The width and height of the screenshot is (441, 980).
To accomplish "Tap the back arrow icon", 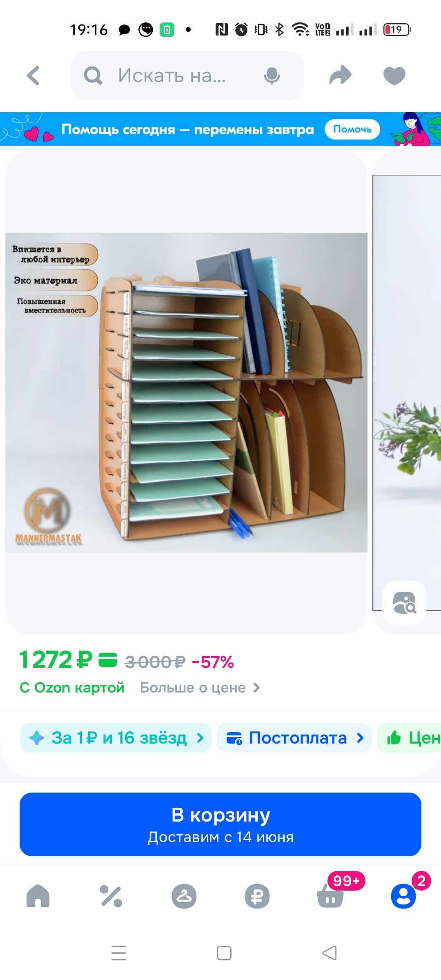I will pyautogui.click(x=33, y=76).
